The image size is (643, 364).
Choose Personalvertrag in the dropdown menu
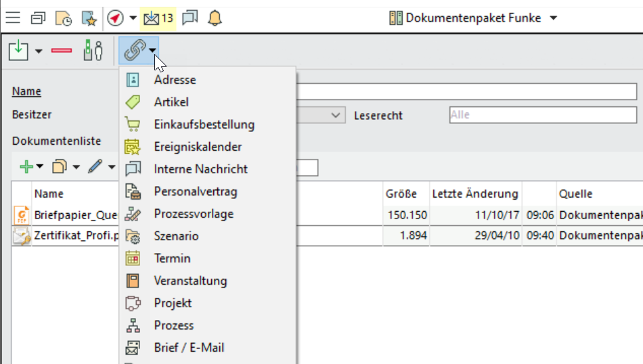point(195,191)
